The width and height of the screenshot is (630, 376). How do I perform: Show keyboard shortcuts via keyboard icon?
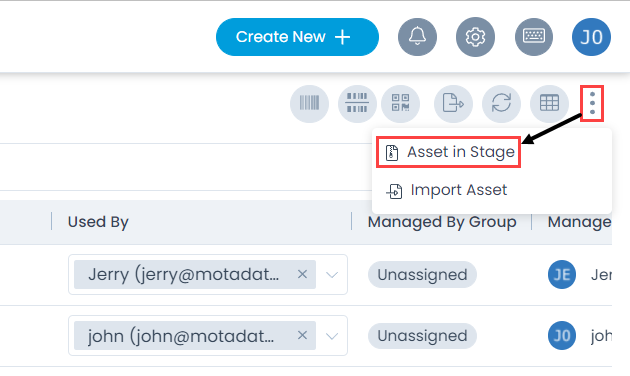point(534,37)
